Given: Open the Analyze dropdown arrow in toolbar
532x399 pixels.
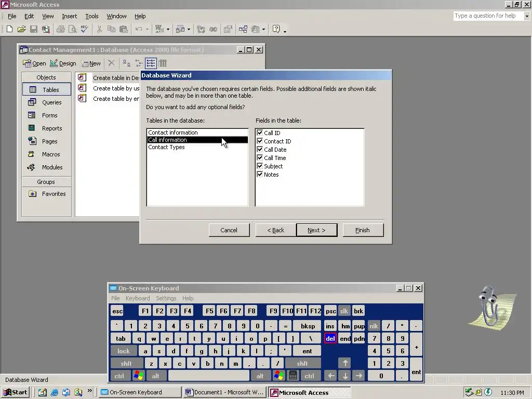Looking at the screenshot, I should pyautogui.click(x=189, y=29).
